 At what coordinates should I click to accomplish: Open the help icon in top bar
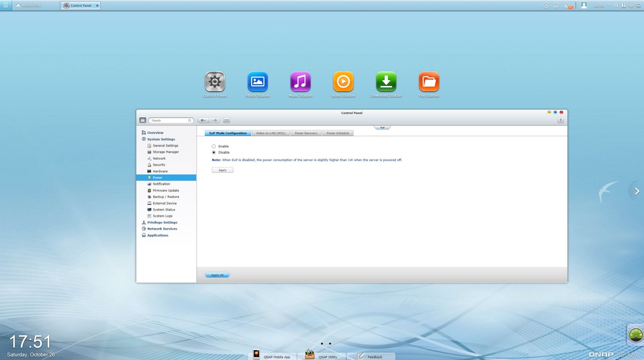[x=624, y=6]
